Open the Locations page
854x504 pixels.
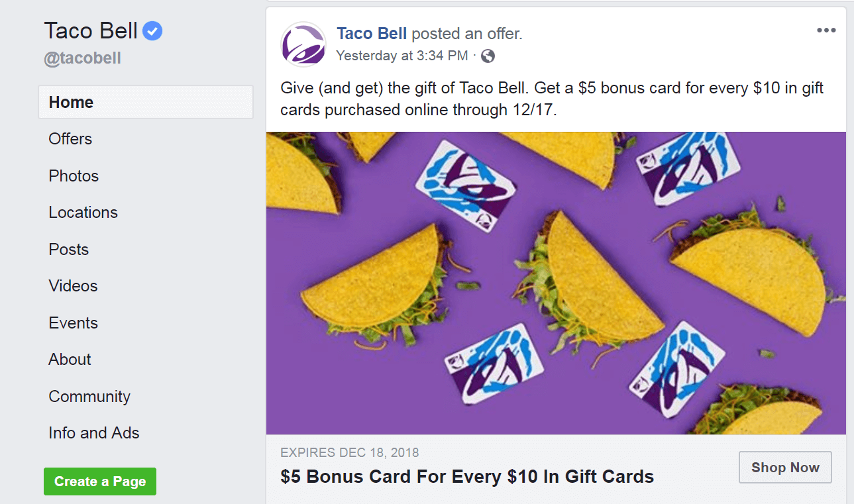(x=83, y=213)
